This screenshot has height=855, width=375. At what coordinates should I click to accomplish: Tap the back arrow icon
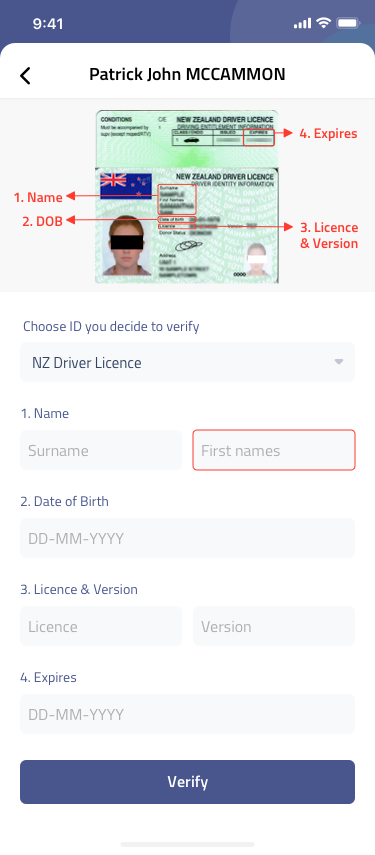[x=25, y=75]
